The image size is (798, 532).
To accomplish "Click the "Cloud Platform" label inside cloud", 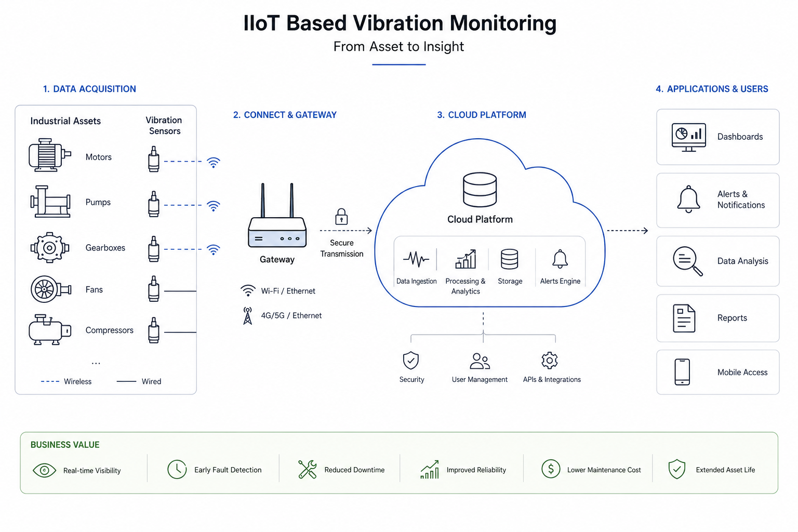I will (480, 219).
